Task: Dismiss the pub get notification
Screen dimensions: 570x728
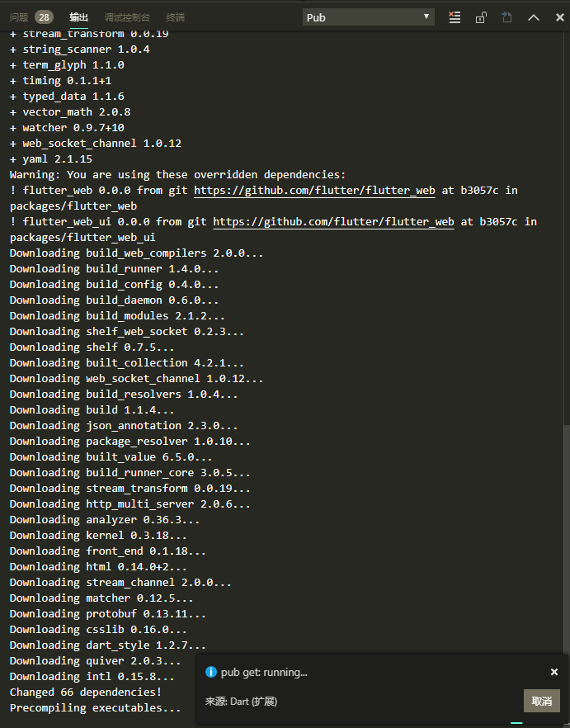Action: point(554,672)
